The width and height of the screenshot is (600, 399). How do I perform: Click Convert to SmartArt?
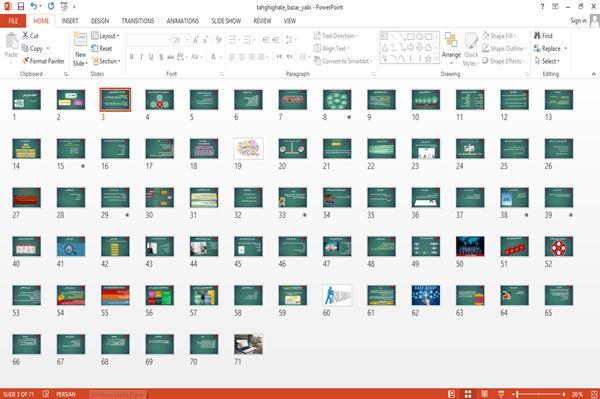[x=342, y=61]
